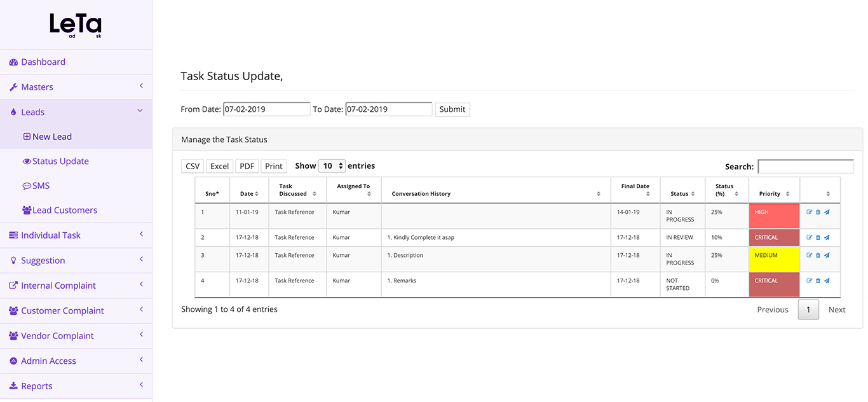Send the row 3 task via paper plane icon
Image resolution: width=868 pixels, height=402 pixels.
pyautogui.click(x=827, y=255)
